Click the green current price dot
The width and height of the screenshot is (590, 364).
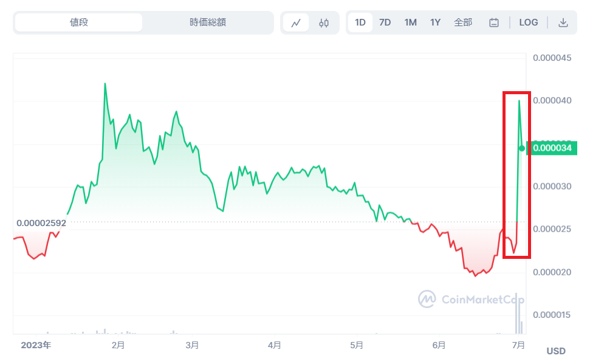521,147
